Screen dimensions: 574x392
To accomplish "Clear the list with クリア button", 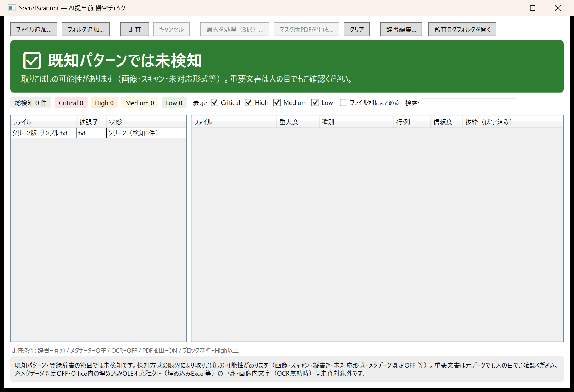I will tap(356, 29).
